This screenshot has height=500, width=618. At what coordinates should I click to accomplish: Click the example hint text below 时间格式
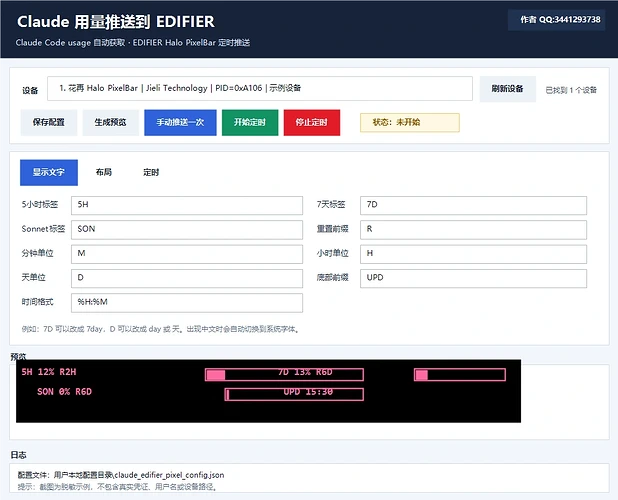[161, 329]
